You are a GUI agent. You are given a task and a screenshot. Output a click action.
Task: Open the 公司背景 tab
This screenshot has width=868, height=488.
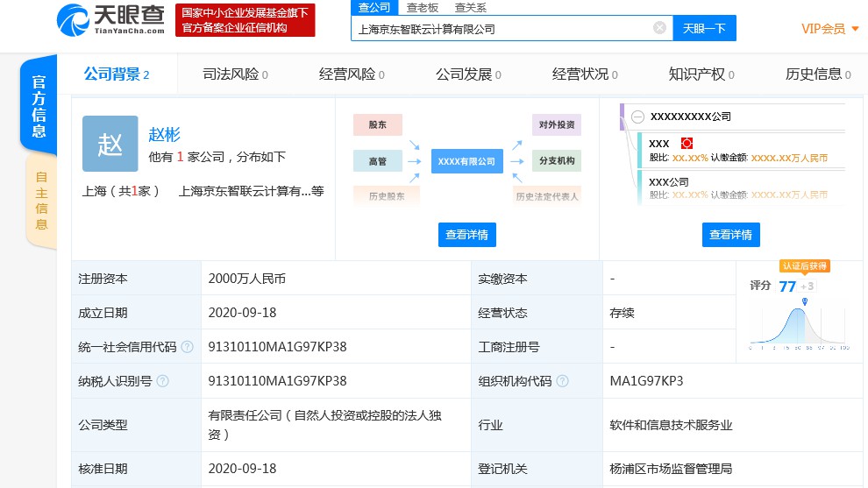point(117,74)
